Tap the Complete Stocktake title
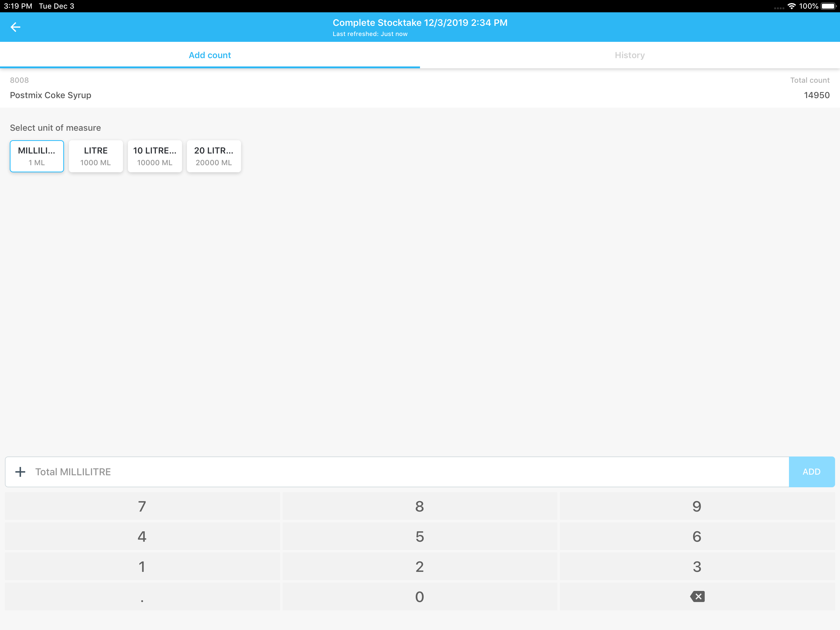The width and height of the screenshot is (840, 630). pyautogui.click(x=420, y=22)
